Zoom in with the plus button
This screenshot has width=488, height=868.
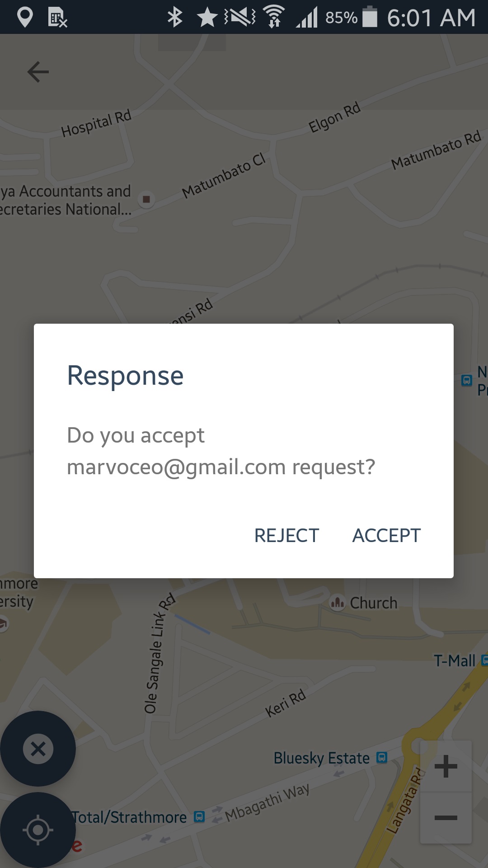(446, 766)
